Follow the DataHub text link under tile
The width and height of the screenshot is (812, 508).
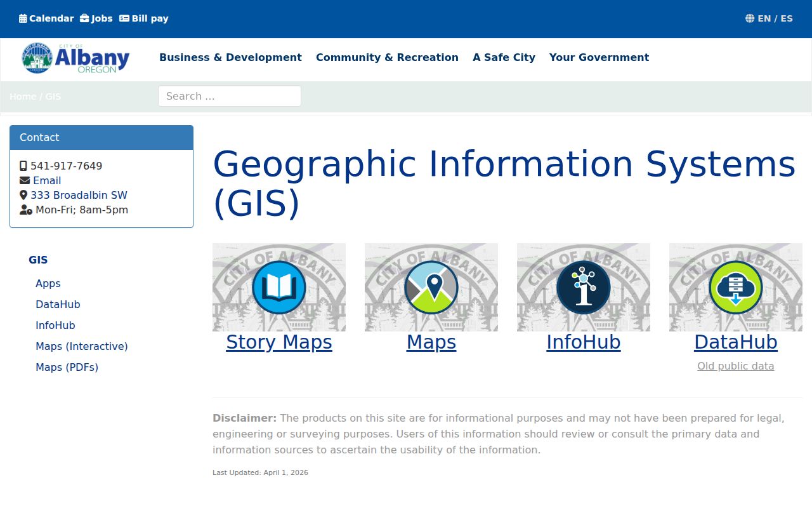736,342
